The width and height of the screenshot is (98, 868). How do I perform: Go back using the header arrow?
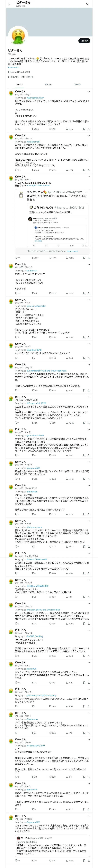(x=9, y=4)
